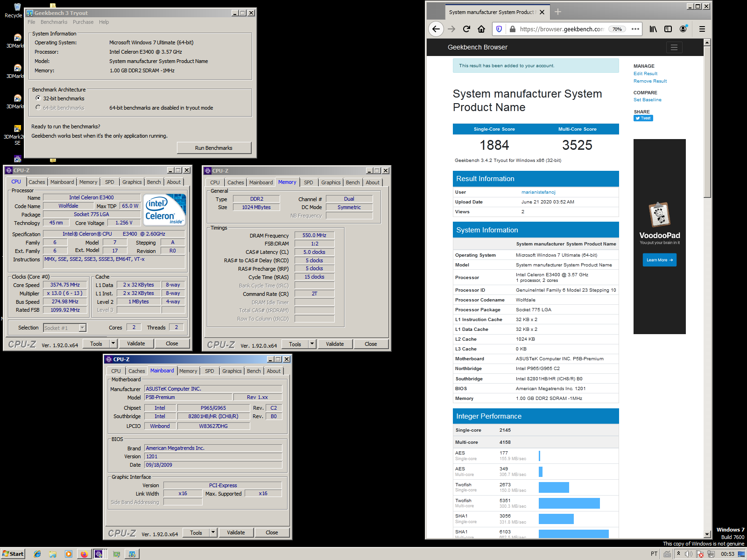The height and width of the screenshot is (560, 747).
Task: Click the Tweet share button
Action: (643, 118)
